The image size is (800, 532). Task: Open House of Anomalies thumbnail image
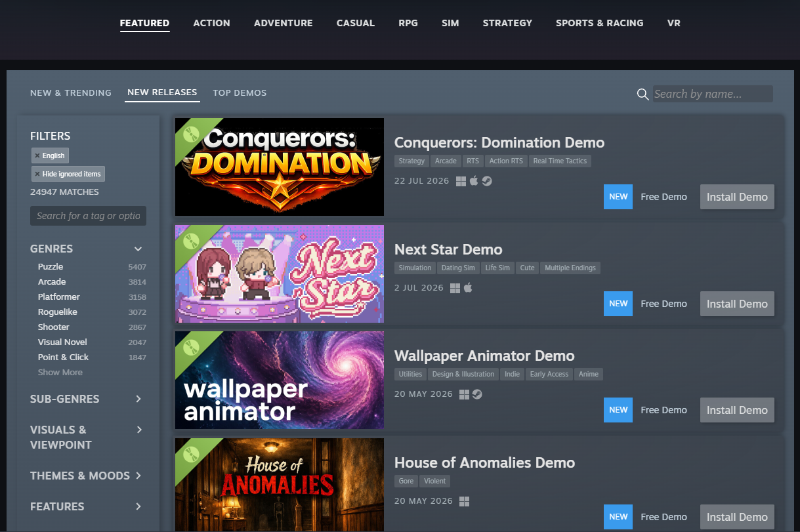(280, 485)
